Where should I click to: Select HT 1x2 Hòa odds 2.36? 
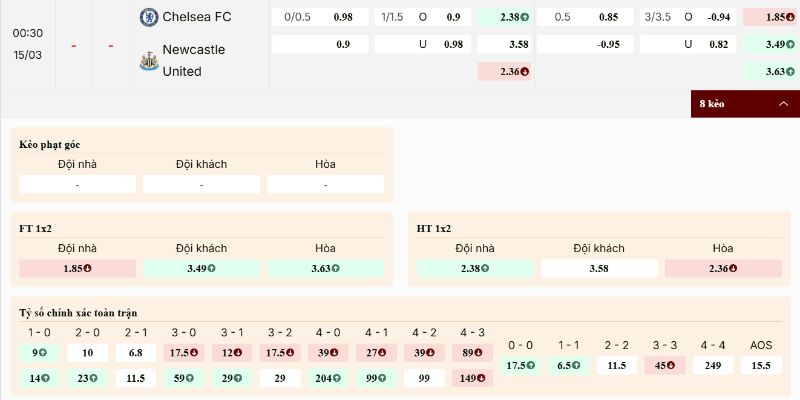coord(723,268)
